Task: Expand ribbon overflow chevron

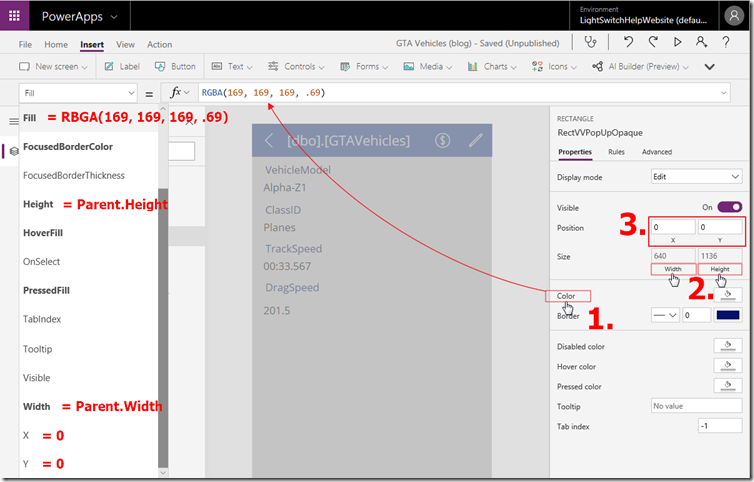Action: click(709, 67)
